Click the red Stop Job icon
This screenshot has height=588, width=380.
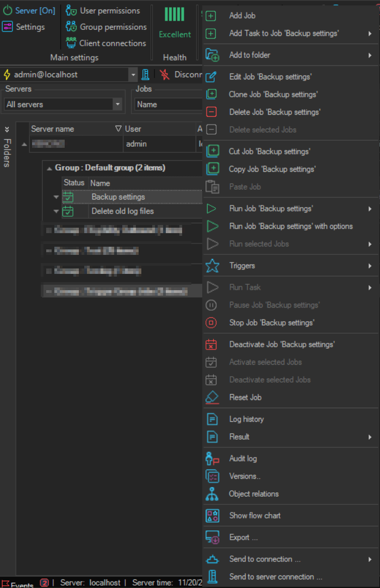pos(212,323)
